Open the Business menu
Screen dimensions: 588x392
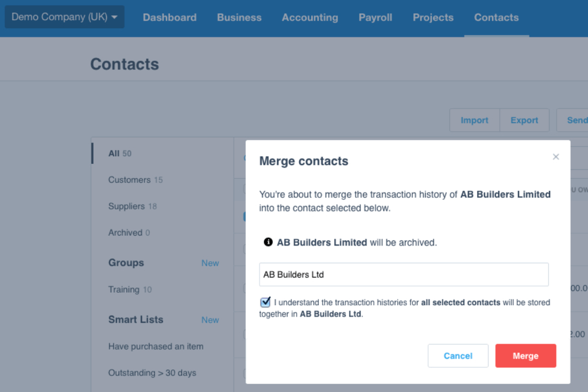coord(239,18)
